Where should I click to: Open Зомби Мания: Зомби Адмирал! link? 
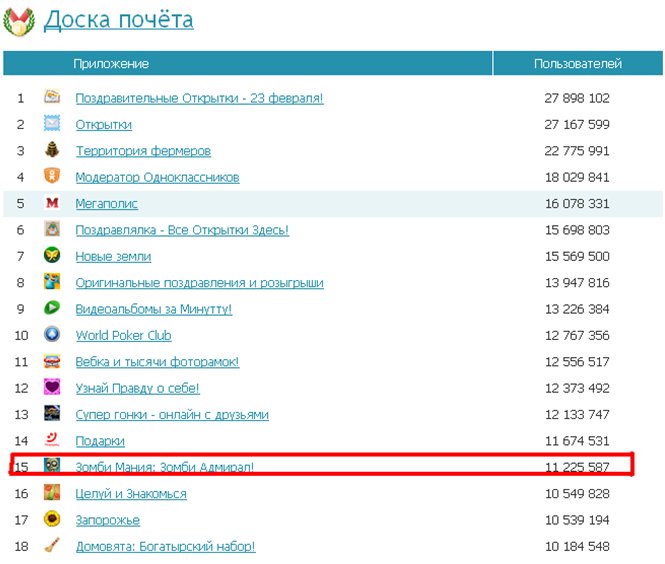[x=165, y=467]
